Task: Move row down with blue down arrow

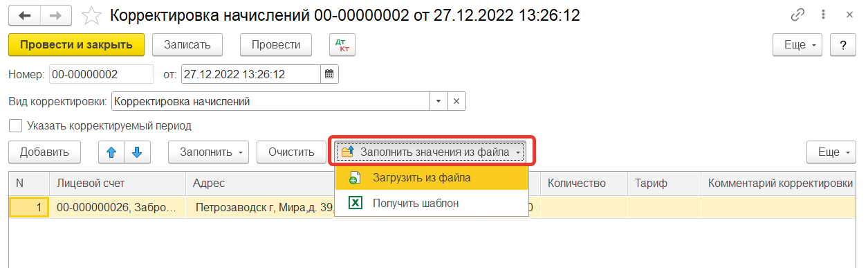Action: coord(137,152)
